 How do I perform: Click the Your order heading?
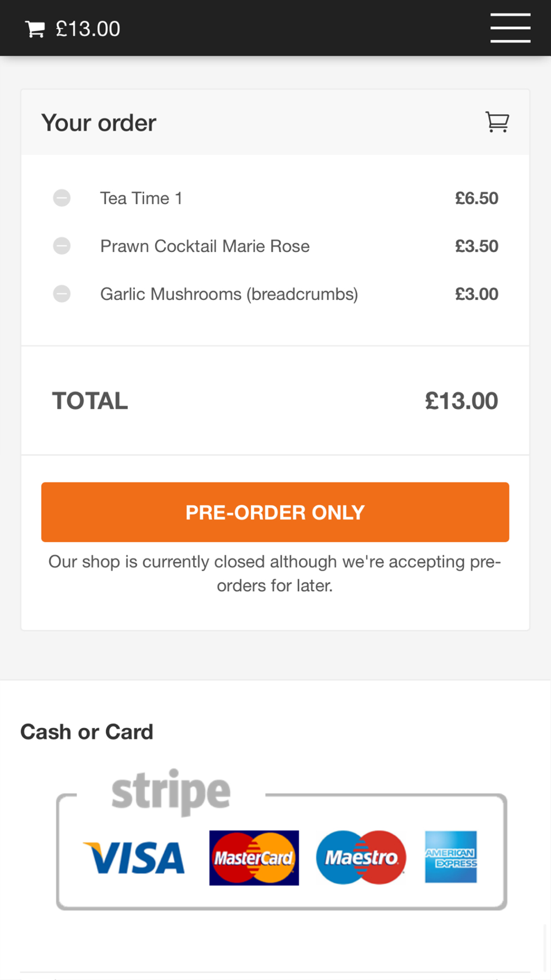click(x=99, y=123)
